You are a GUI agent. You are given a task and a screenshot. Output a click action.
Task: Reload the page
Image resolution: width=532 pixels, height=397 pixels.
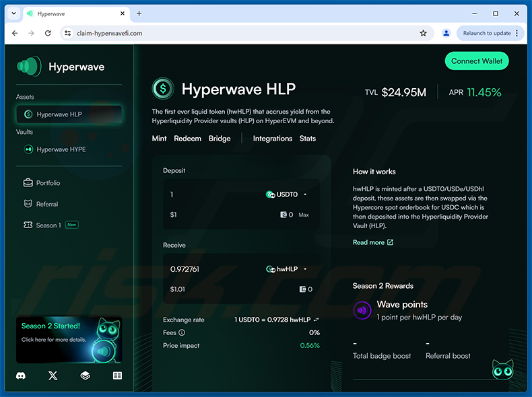click(x=48, y=33)
